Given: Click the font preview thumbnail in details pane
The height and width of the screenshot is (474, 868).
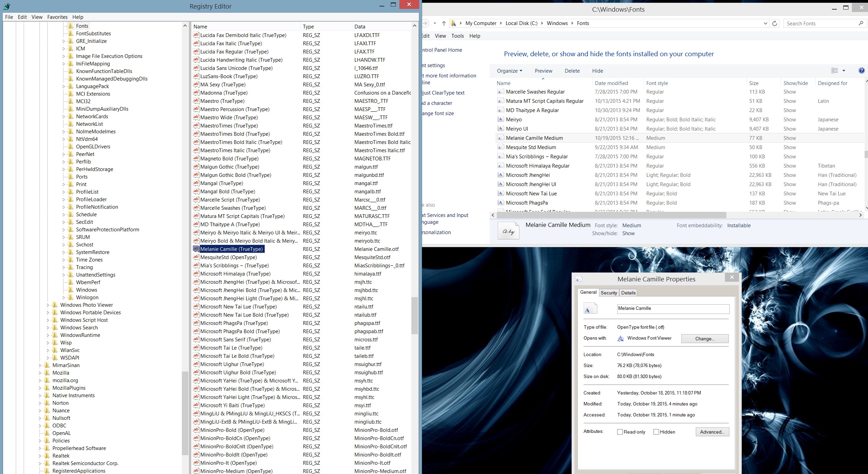Looking at the screenshot, I should 508,231.
